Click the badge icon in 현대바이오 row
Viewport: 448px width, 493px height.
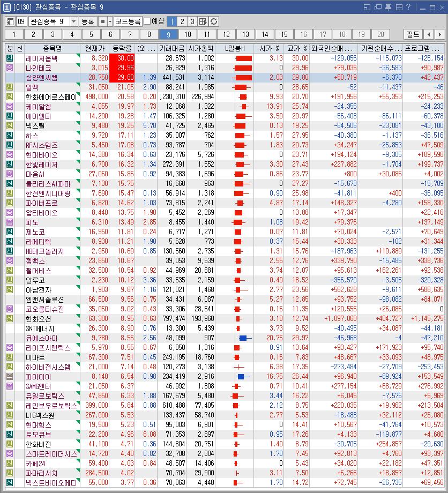click(10, 154)
